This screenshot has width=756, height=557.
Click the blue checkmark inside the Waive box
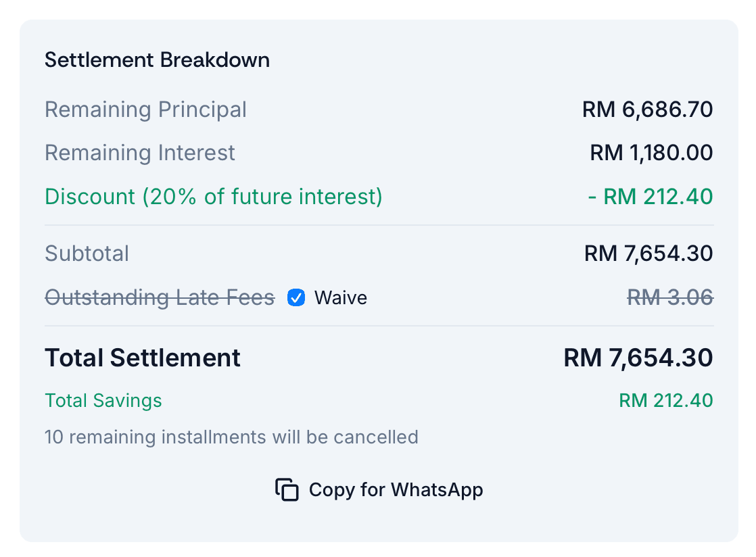(x=296, y=297)
